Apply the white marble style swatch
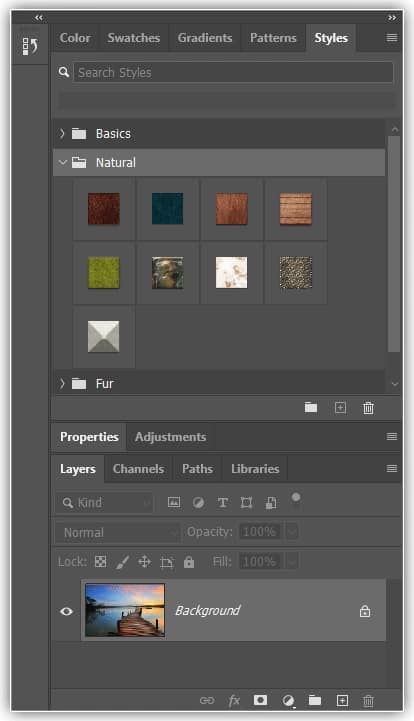 (231, 273)
